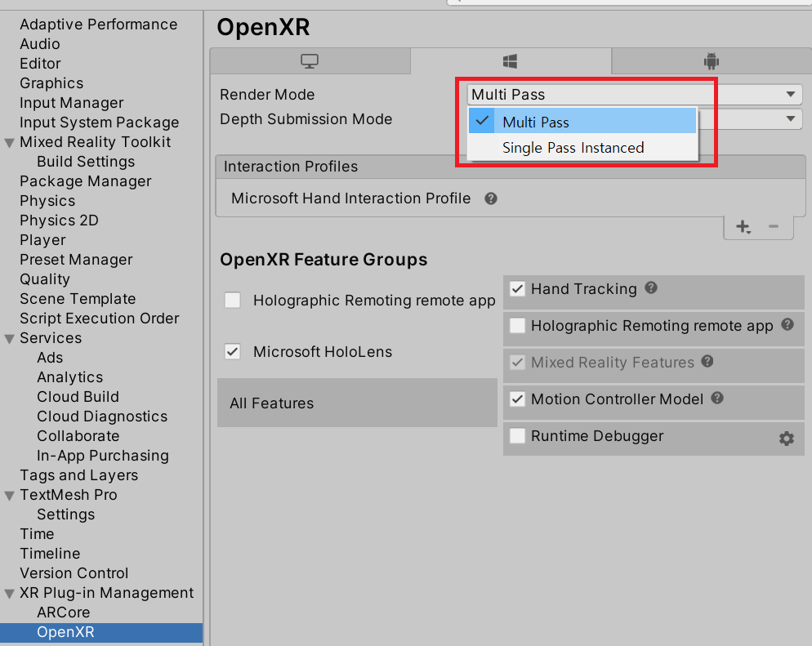Uncheck the Microsoft HoloLens feature group

[x=233, y=352]
